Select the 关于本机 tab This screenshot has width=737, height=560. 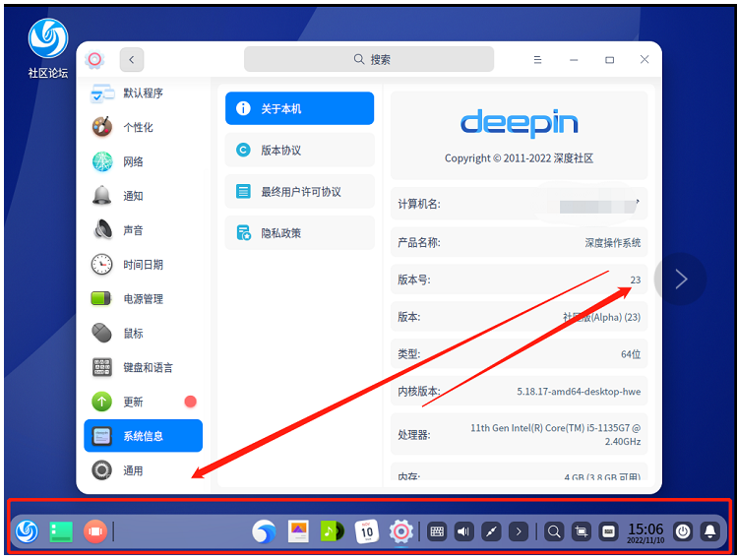[299, 108]
